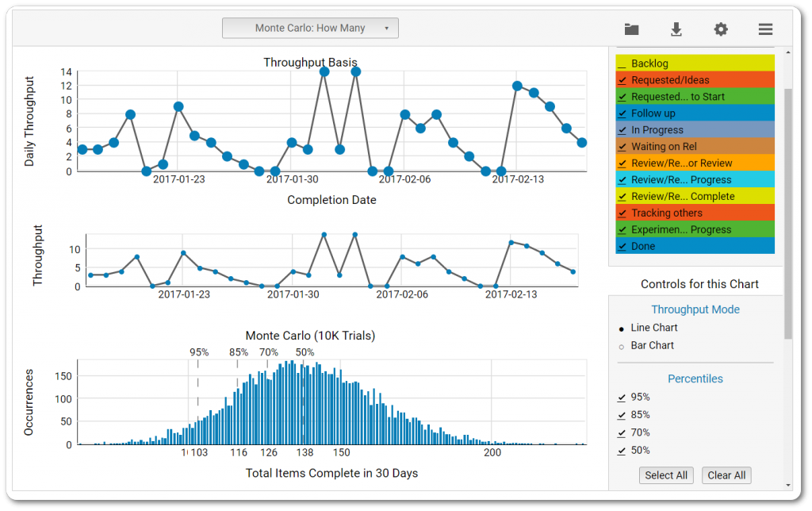The width and height of the screenshot is (812, 511).
Task: Click the Select All button
Action: (666, 475)
